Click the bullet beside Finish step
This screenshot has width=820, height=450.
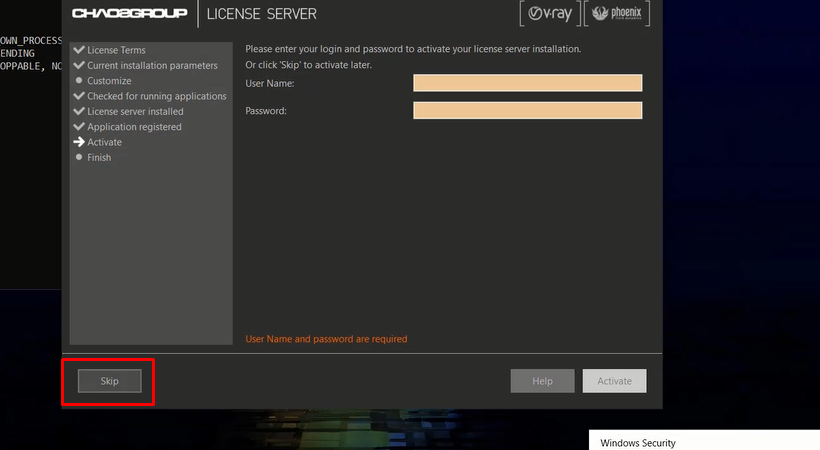pos(79,158)
